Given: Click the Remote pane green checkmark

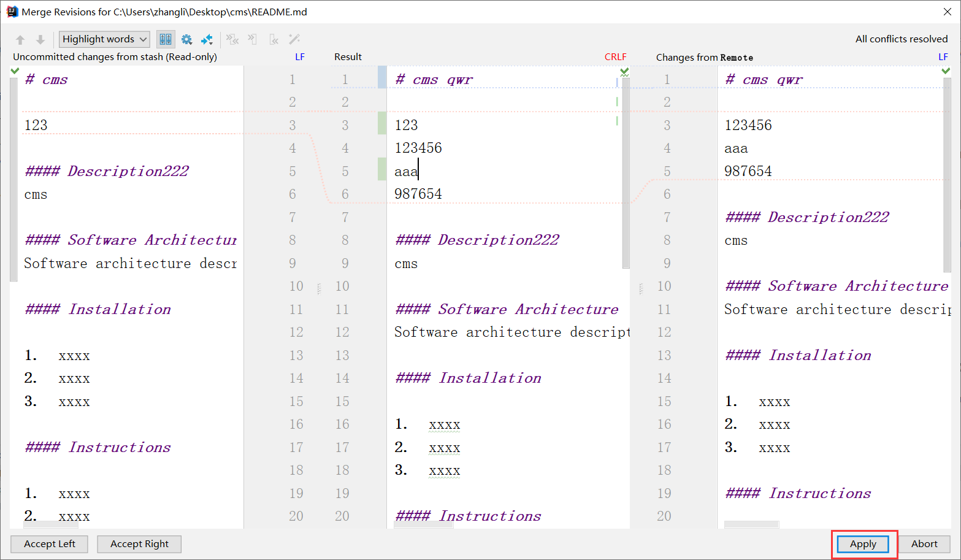Looking at the screenshot, I should 946,71.
